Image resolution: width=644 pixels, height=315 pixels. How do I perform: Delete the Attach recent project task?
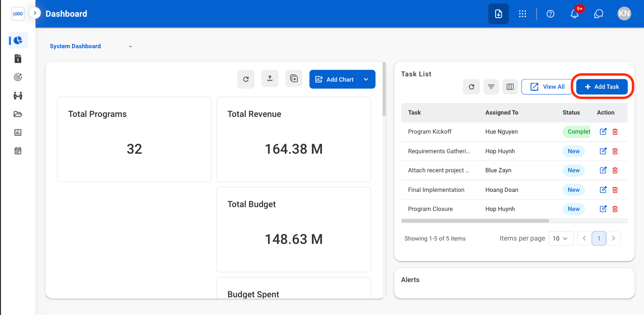615,170
